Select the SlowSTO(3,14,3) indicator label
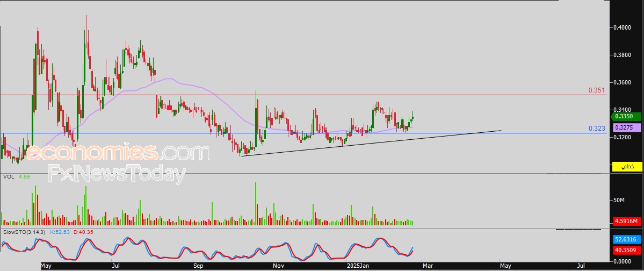This screenshot has height=271, width=644. pyautogui.click(x=25, y=231)
